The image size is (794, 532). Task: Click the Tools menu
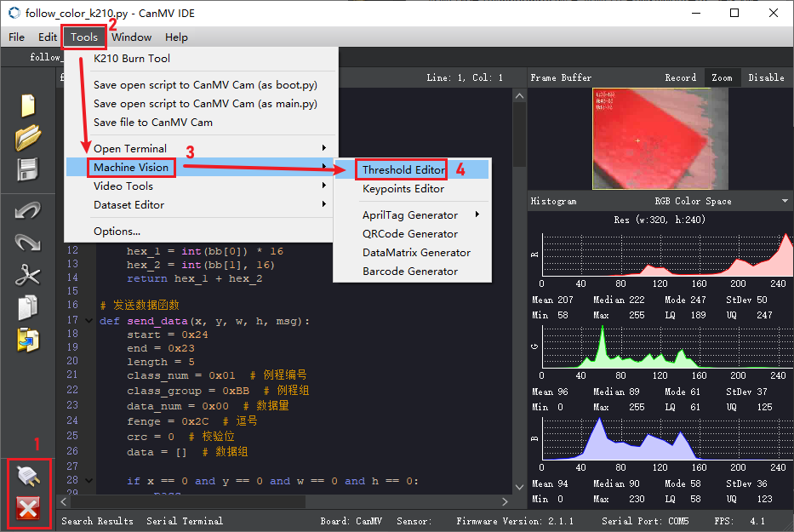tap(84, 37)
